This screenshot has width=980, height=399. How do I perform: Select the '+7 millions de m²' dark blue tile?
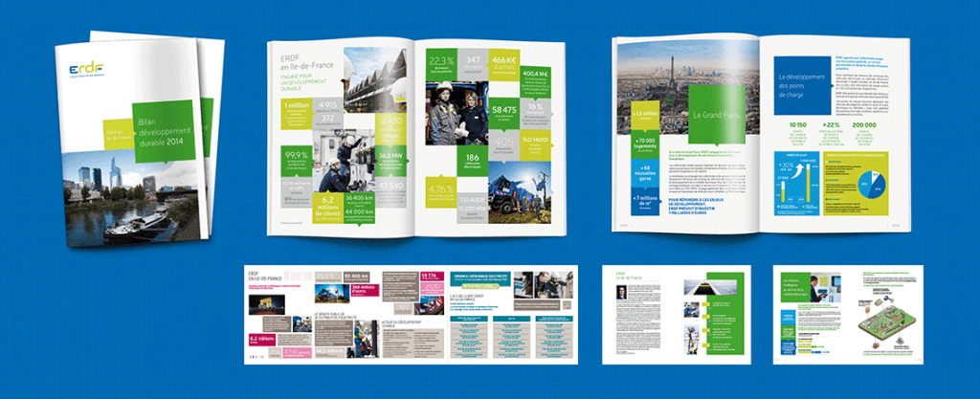pyautogui.click(x=645, y=202)
